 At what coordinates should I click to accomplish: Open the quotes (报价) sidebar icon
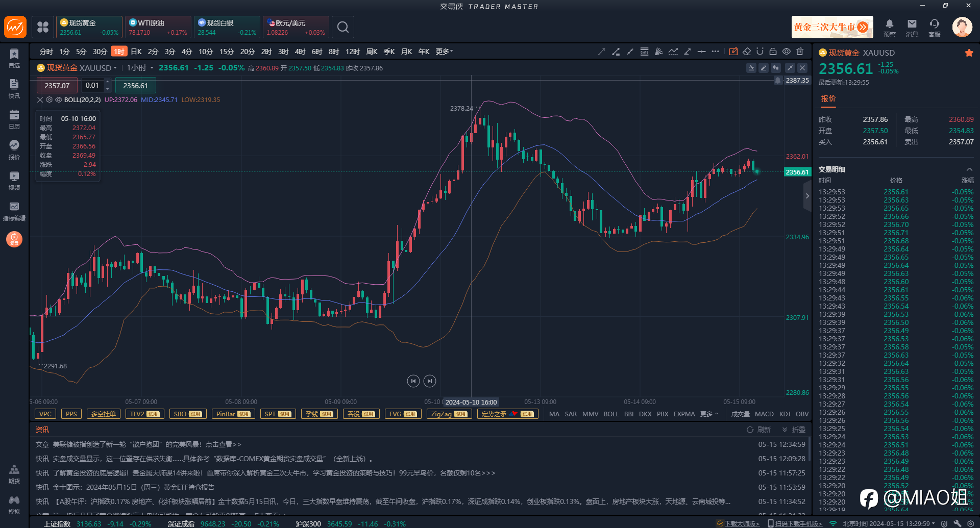pyautogui.click(x=14, y=149)
